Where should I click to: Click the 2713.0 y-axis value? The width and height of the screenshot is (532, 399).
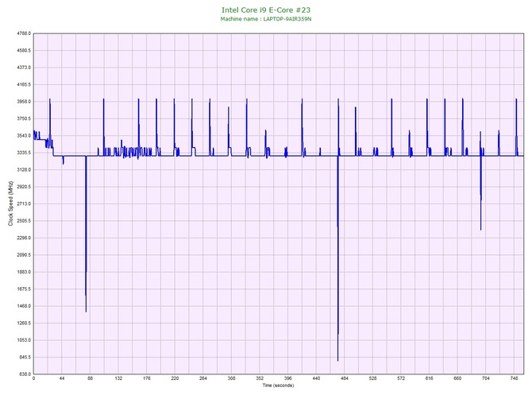click(x=24, y=203)
